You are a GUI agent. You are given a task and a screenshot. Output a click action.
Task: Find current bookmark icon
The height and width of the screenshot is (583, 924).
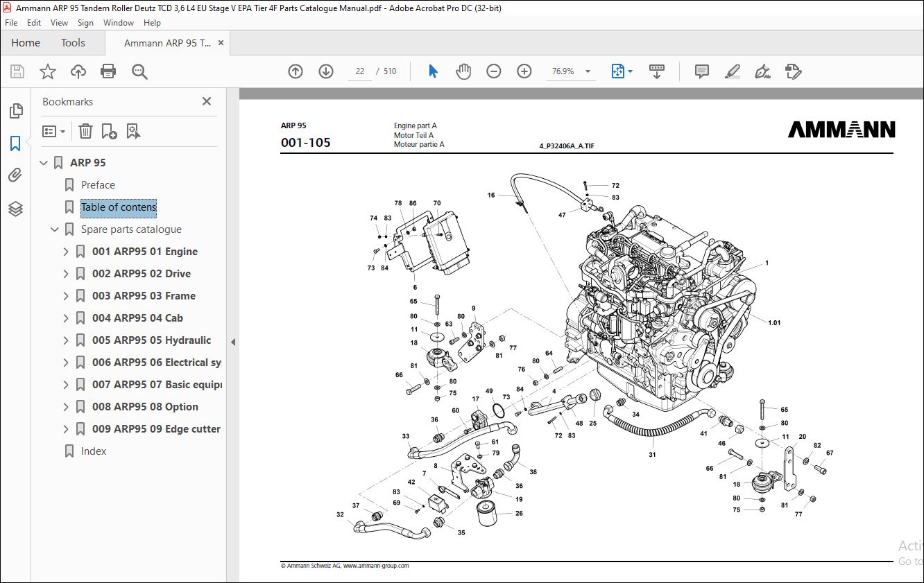pyautogui.click(x=134, y=131)
